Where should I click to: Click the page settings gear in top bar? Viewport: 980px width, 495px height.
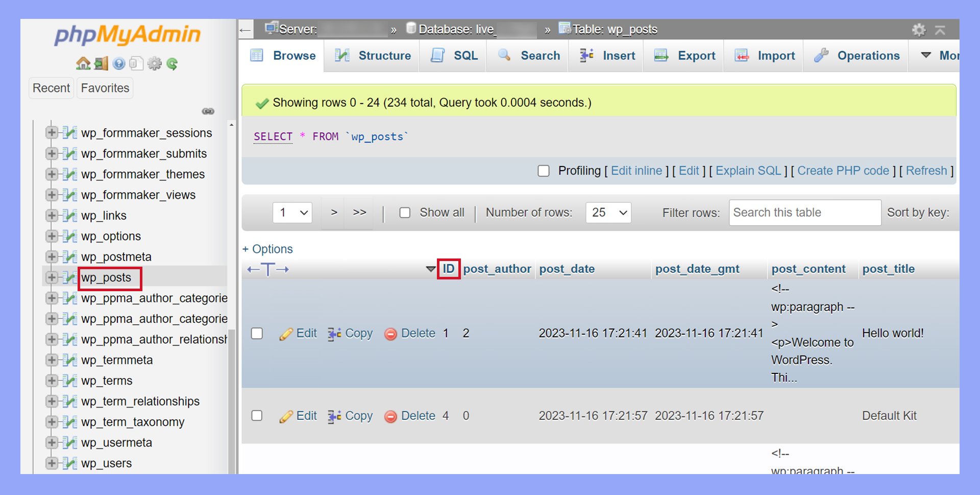coord(919,30)
